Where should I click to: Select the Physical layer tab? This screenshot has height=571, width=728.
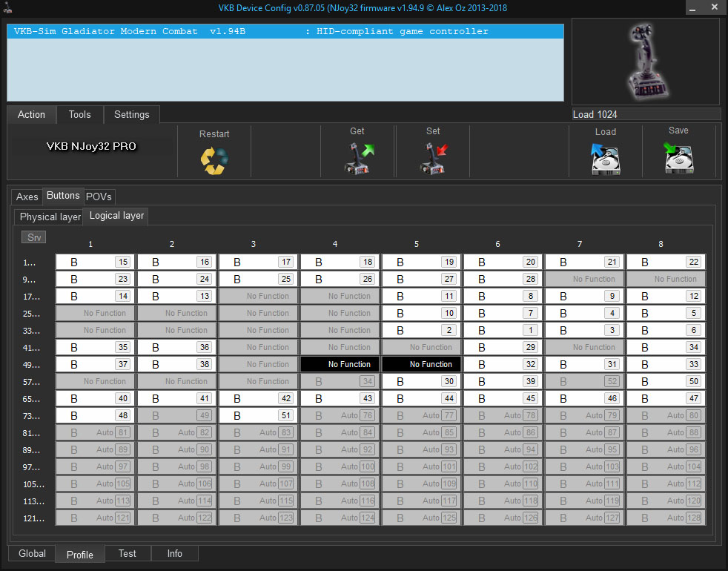50,217
